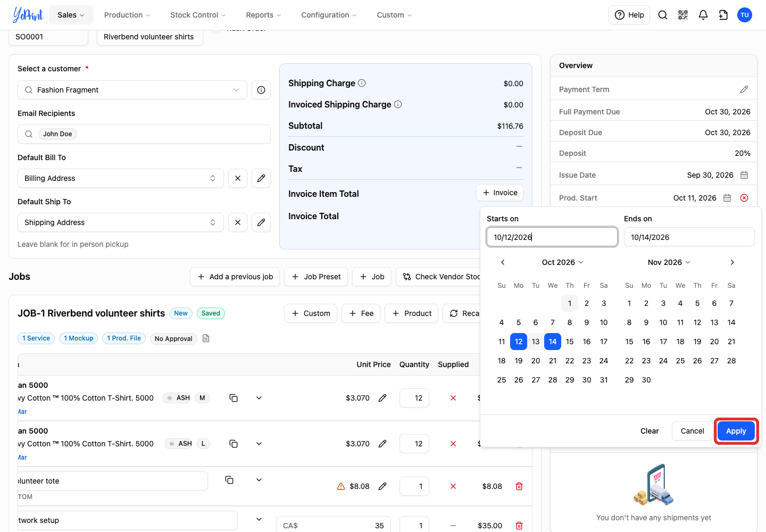Click the 1 Prod. File tag

124,338
